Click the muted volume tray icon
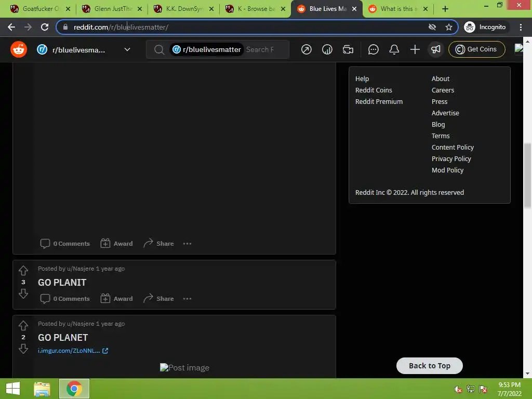This screenshot has height=399, width=532. tap(458, 389)
